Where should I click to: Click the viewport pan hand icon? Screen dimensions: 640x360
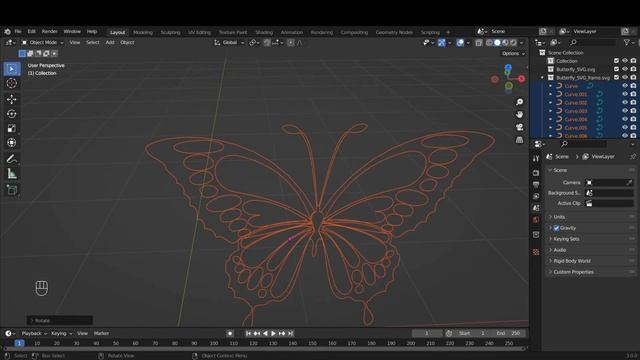519,114
